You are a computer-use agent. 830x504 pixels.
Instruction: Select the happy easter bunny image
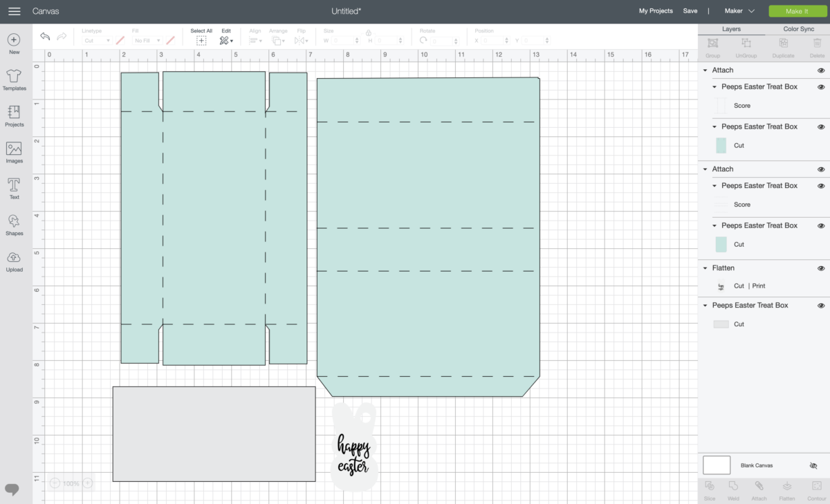(353, 448)
